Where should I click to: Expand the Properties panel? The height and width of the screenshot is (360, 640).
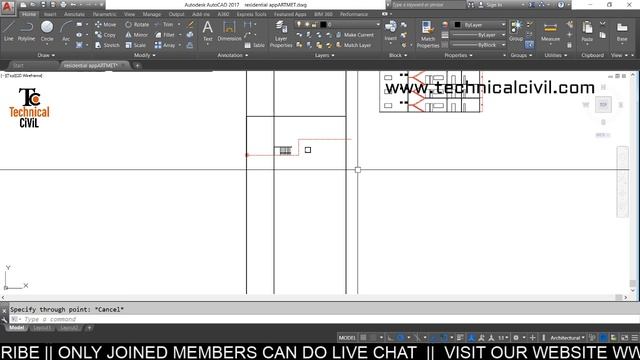click(458, 55)
